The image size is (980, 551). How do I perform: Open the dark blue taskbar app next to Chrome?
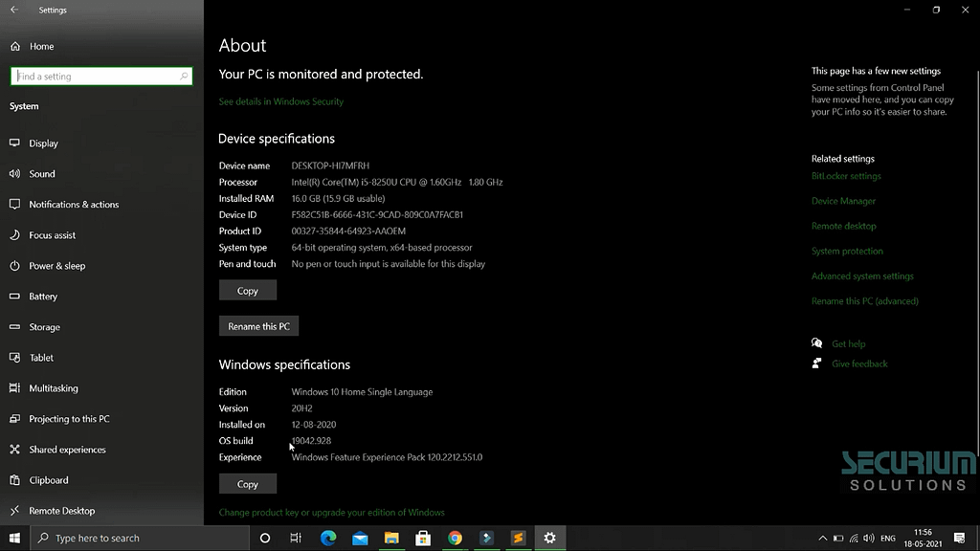tap(486, 538)
